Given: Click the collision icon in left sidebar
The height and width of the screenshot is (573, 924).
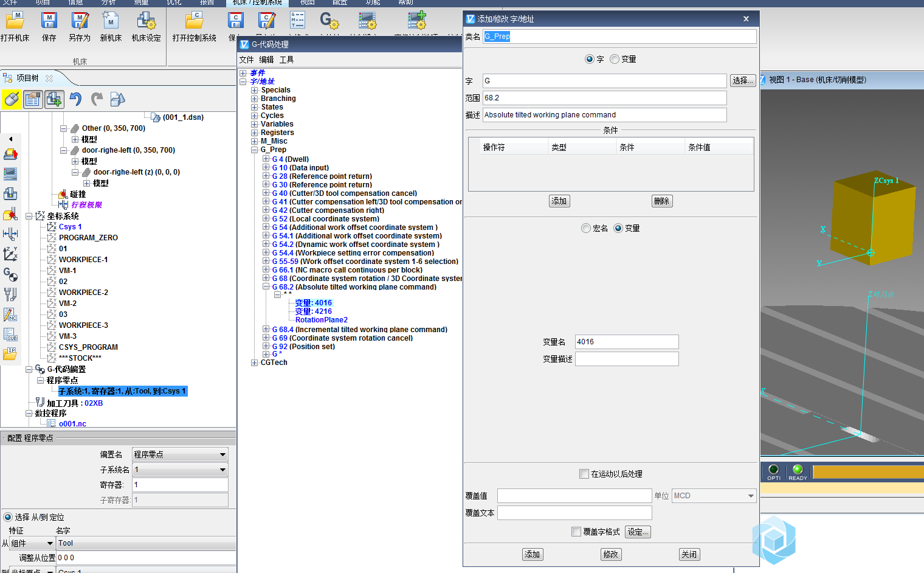Looking at the screenshot, I should (10, 214).
